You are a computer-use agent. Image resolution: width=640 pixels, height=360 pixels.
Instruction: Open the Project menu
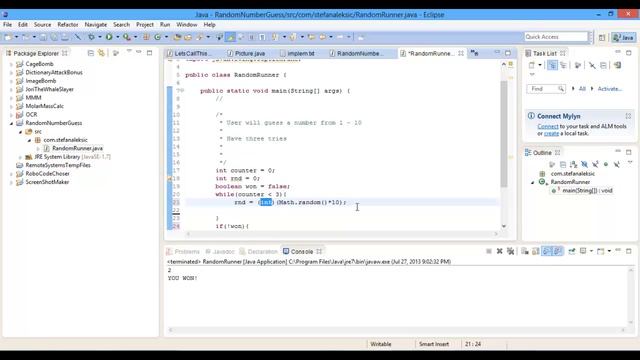[x=145, y=25]
